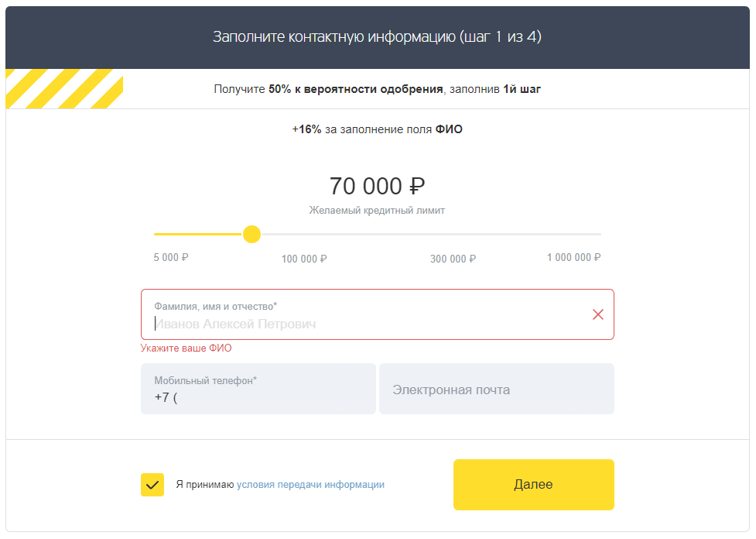Image resolution: width=756 pixels, height=539 pixels.
Task: Clear the name field with red X
Action: [x=597, y=314]
